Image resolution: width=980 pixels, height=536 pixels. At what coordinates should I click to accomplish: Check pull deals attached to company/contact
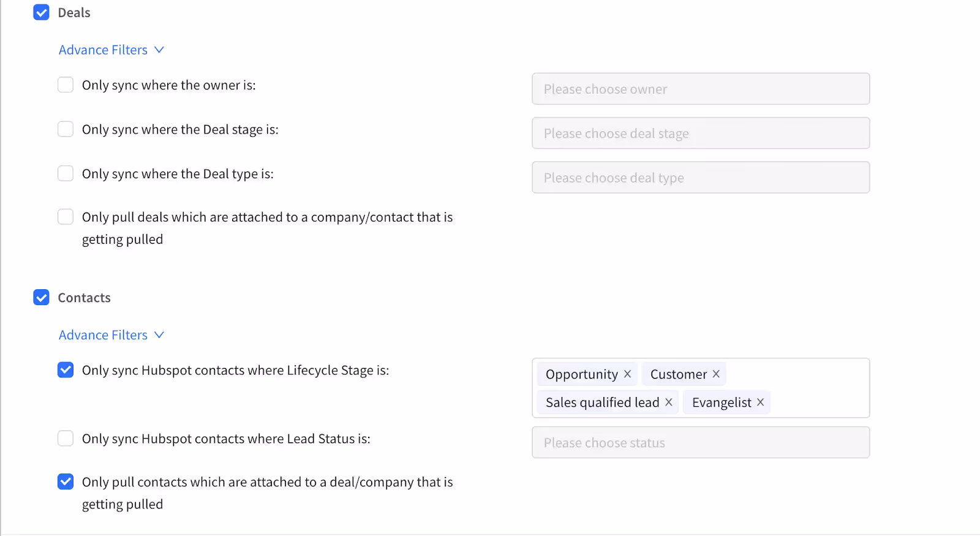pyautogui.click(x=66, y=217)
